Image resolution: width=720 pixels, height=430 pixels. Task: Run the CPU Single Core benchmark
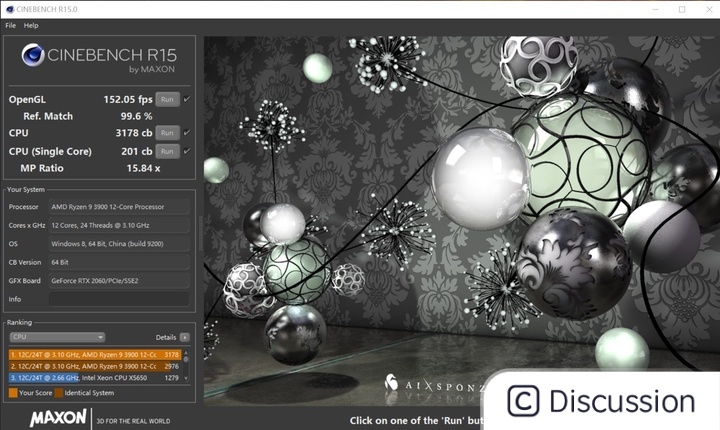(x=167, y=151)
